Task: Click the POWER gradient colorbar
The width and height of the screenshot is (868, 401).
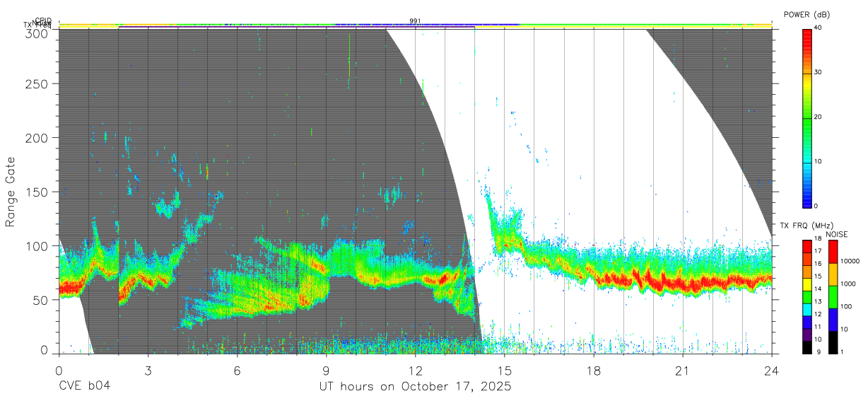Action: click(x=807, y=117)
